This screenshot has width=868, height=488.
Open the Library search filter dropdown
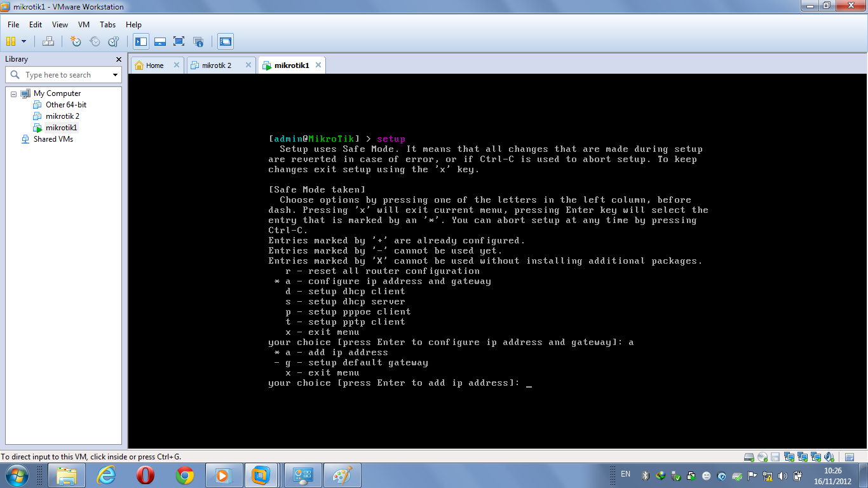115,74
